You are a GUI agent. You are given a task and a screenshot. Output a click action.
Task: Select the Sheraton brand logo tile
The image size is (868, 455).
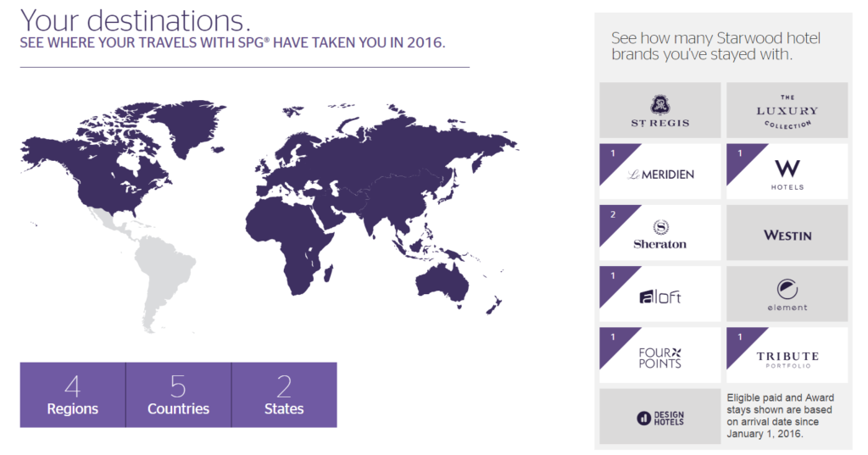(659, 232)
